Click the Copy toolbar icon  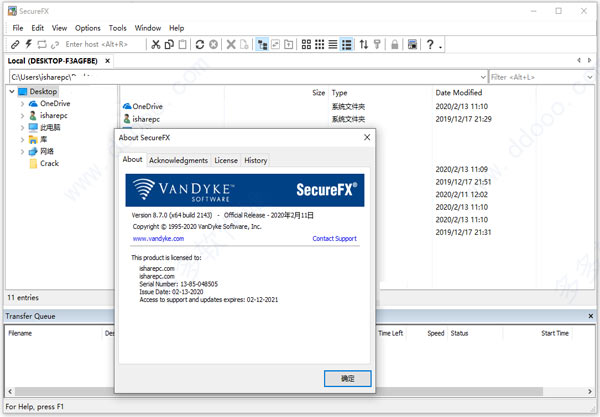[169, 44]
